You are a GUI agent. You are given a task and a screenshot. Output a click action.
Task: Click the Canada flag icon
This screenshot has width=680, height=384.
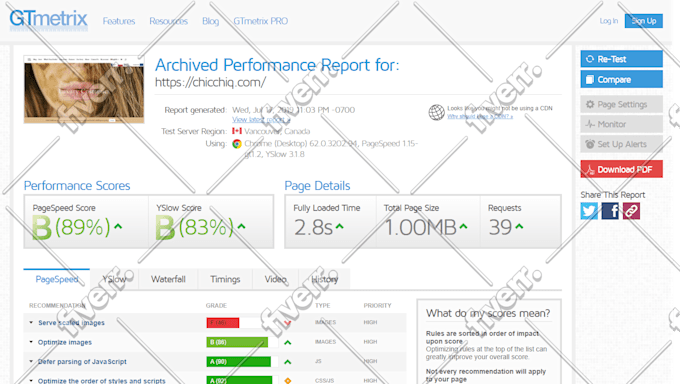pyautogui.click(x=237, y=131)
